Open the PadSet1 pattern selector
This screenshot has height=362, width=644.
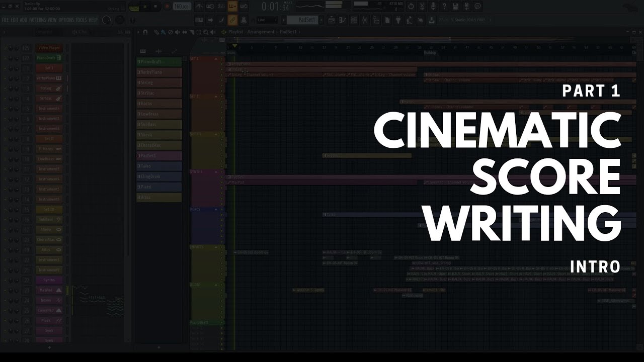click(x=302, y=20)
